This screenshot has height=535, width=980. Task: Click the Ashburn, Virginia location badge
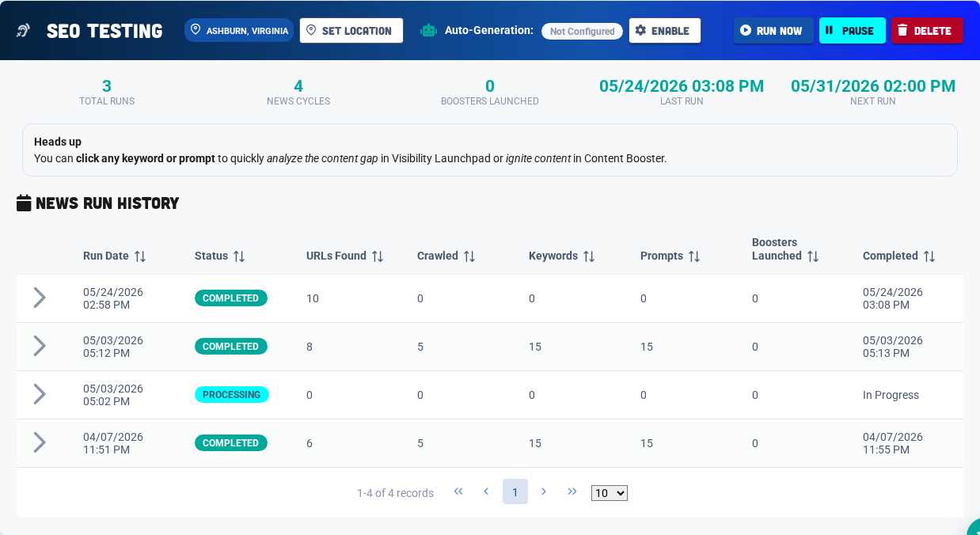coord(239,31)
